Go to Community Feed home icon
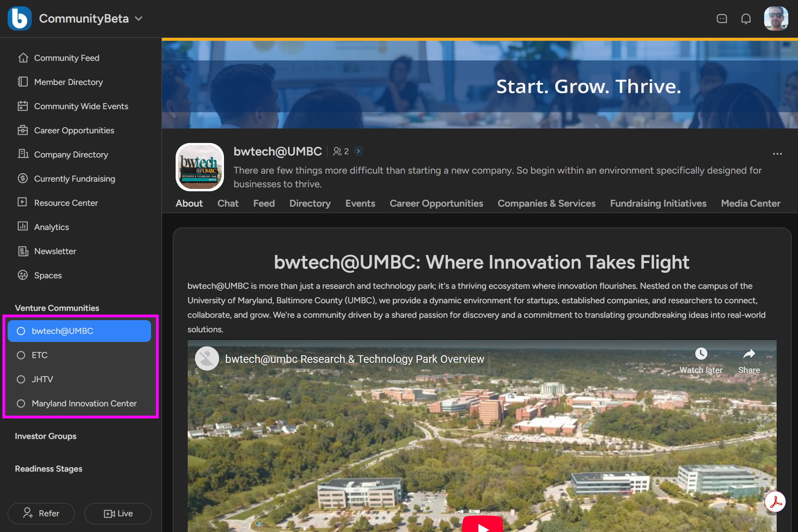 [23, 58]
